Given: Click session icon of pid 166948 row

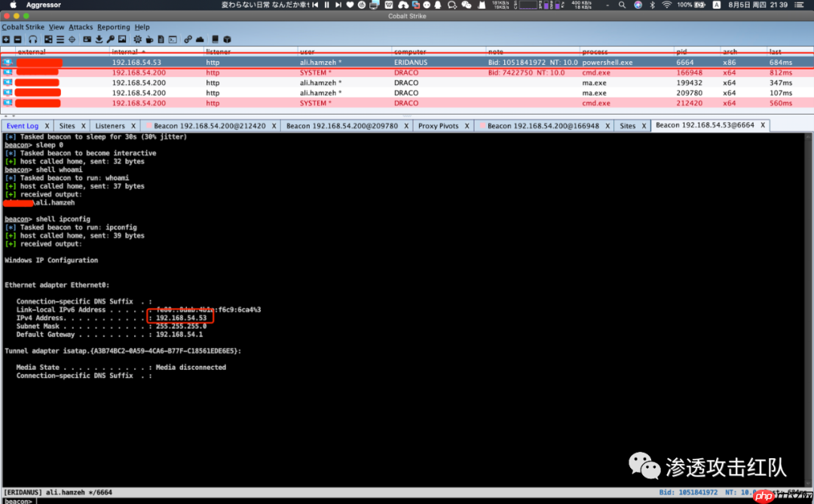Looking at the screenshot, I should pyautogui.click(x=8, y=72).
